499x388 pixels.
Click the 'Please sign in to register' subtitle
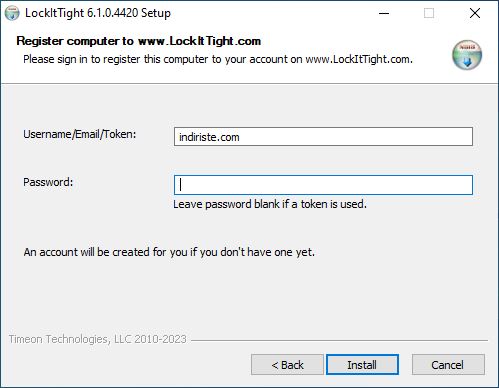(218, 59)
